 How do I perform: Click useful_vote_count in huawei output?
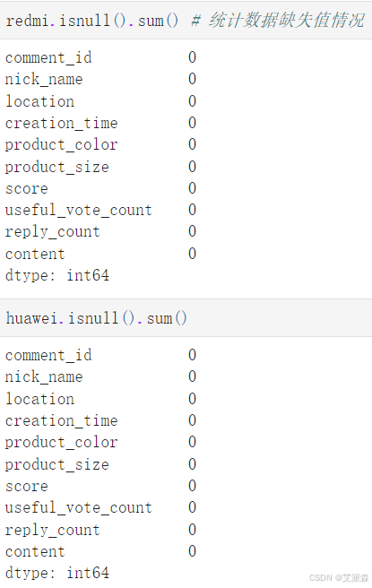[x=79, y=507]
